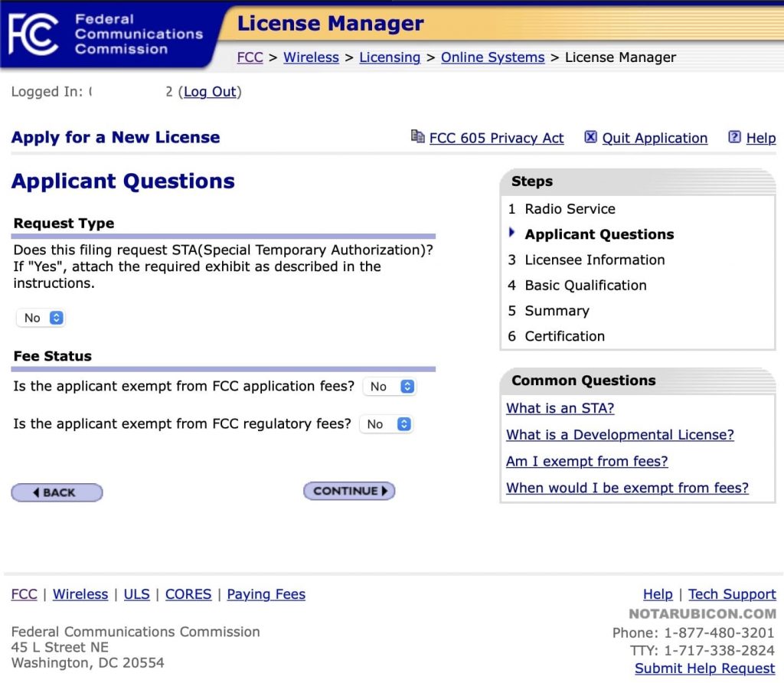Open the FCC 605 Privacy Act link
The height and width of the screenshot is (683, 784).
pyautogui.click(x=496, y=138)
